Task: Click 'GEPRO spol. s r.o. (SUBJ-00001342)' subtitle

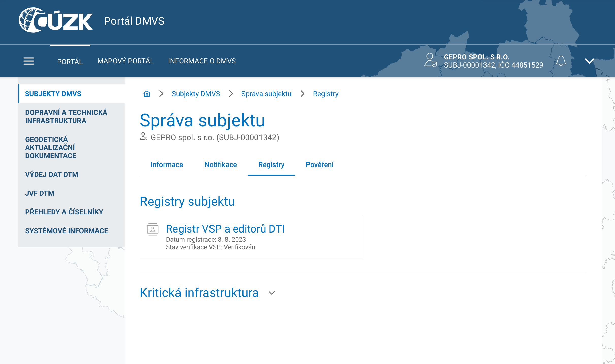Action: point(215,137)
